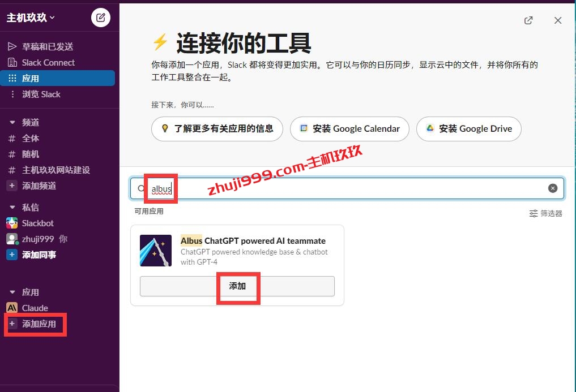Open the pop-out window icon
The image size is (576, 392).
528,20
